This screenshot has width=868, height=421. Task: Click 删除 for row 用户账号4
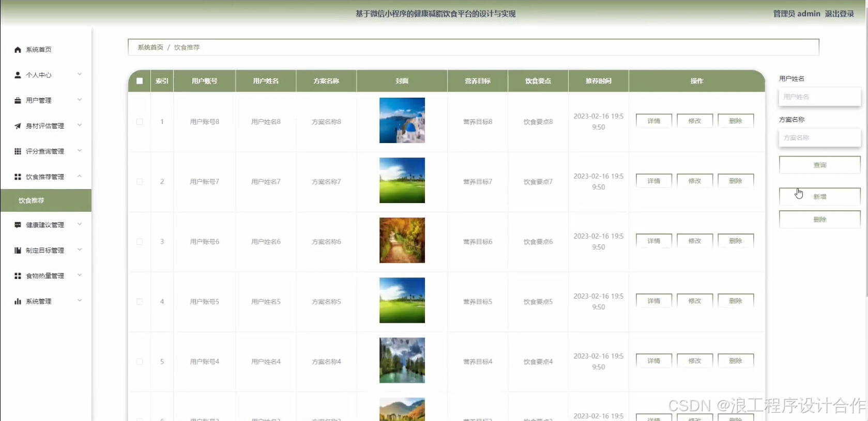[736, 361]
